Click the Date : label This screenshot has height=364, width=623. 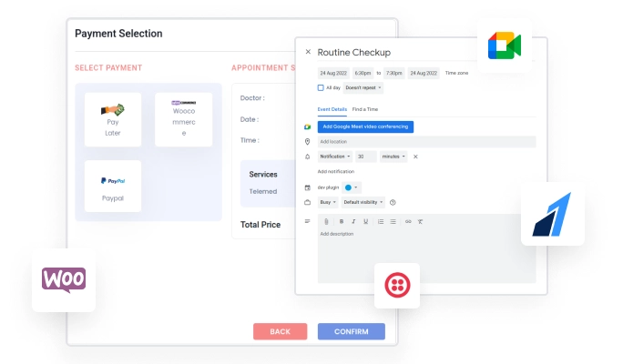point(250,119)
